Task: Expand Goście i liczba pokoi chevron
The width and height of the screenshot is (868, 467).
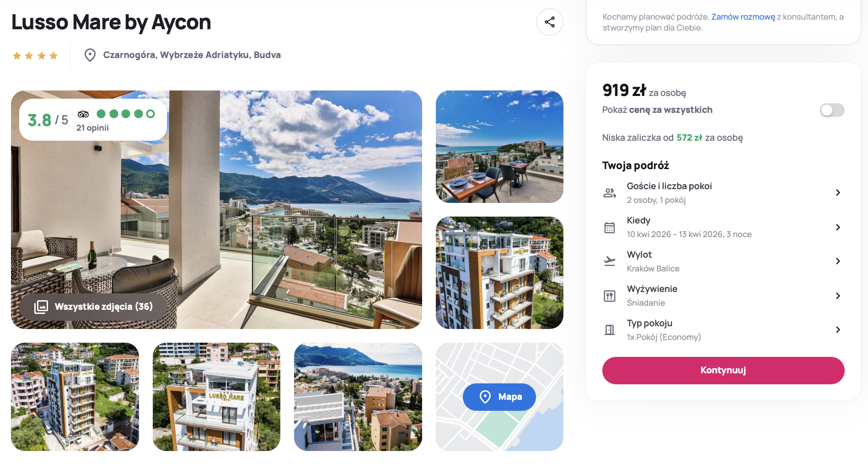Action: pyautogui.click(x=838, y=193)
